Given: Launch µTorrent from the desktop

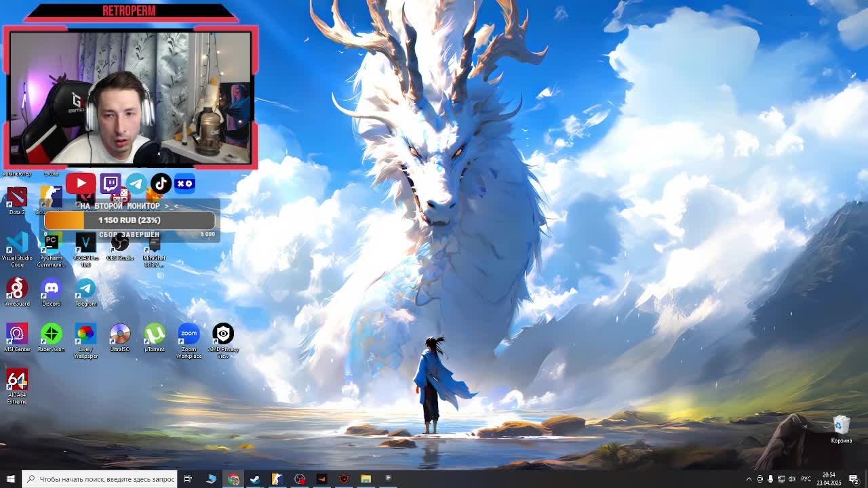Looking at the screenshot, I should [x=155, y=338].
